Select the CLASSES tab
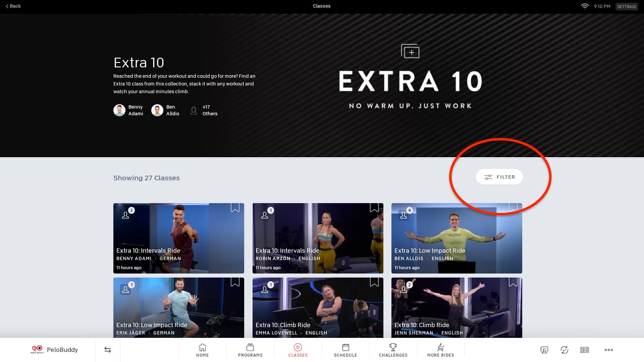The image size is (644, 362). (298, 350)
